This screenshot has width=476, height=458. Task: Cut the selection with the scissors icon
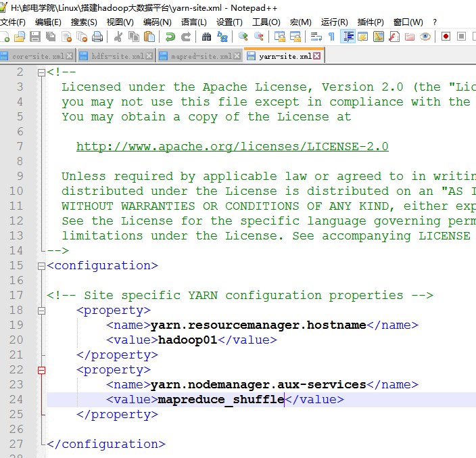[x=118, y=37]
